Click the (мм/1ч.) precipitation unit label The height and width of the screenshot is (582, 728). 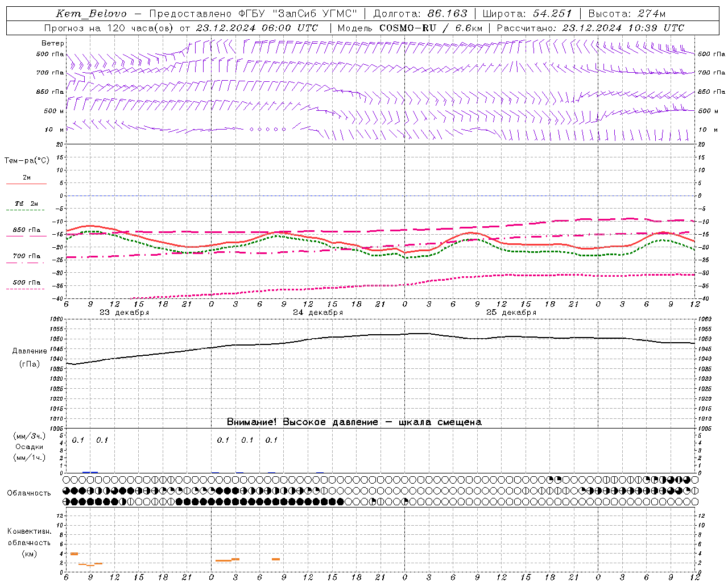click(29, 458)
